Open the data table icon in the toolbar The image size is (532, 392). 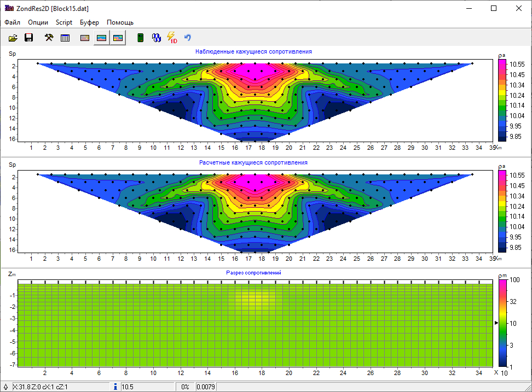65,38
